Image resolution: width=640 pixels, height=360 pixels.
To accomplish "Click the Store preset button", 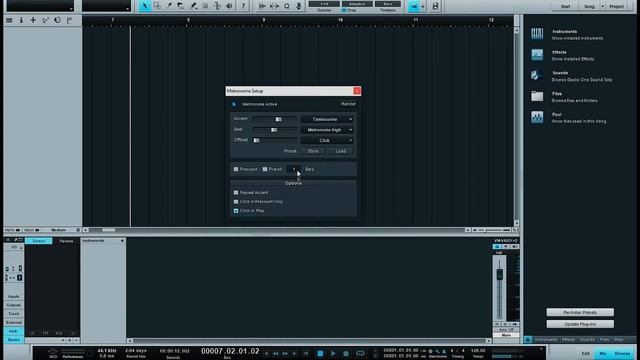I will (x=313, y=151).
